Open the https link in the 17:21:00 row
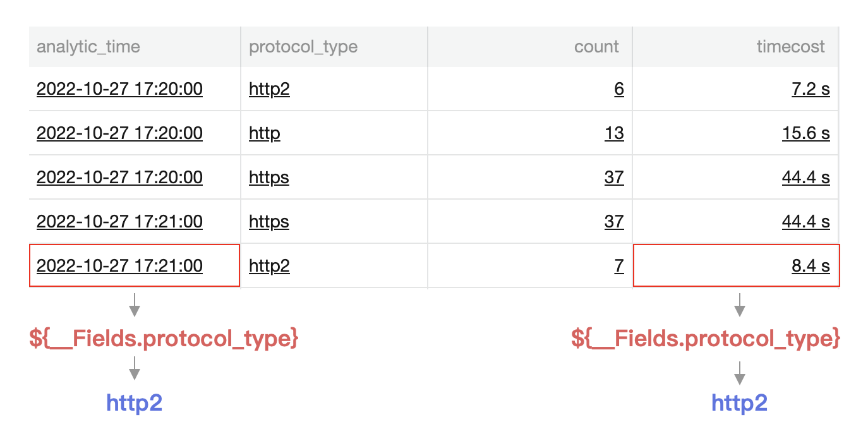This screenshot has height=441, width=868. [x=269, y=222]
